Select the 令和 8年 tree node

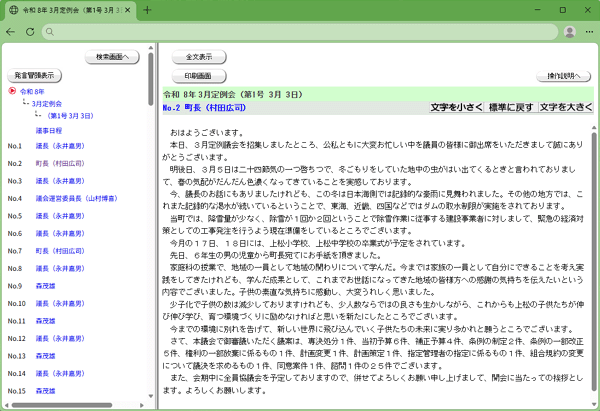pyautogui.click(x=32, y=92)
